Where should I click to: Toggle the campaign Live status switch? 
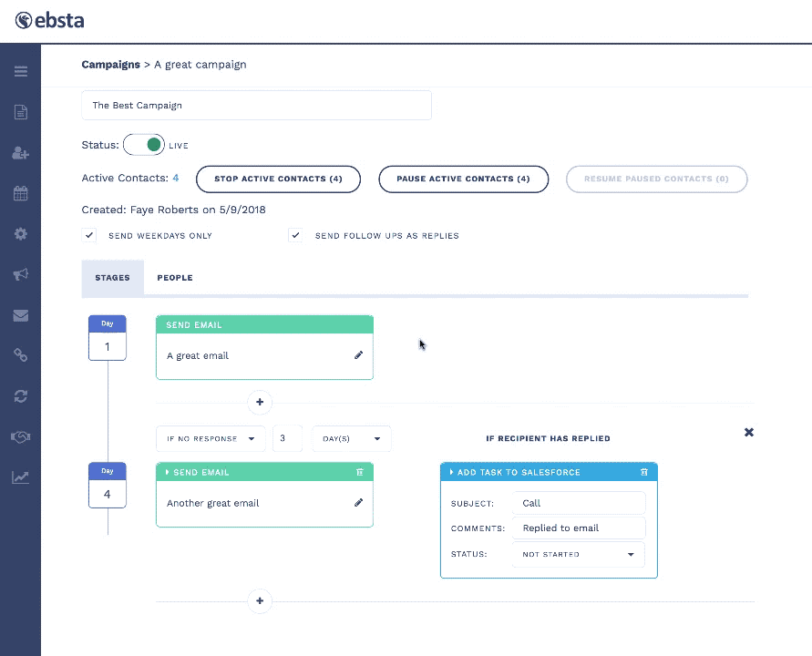pos(144,145)
